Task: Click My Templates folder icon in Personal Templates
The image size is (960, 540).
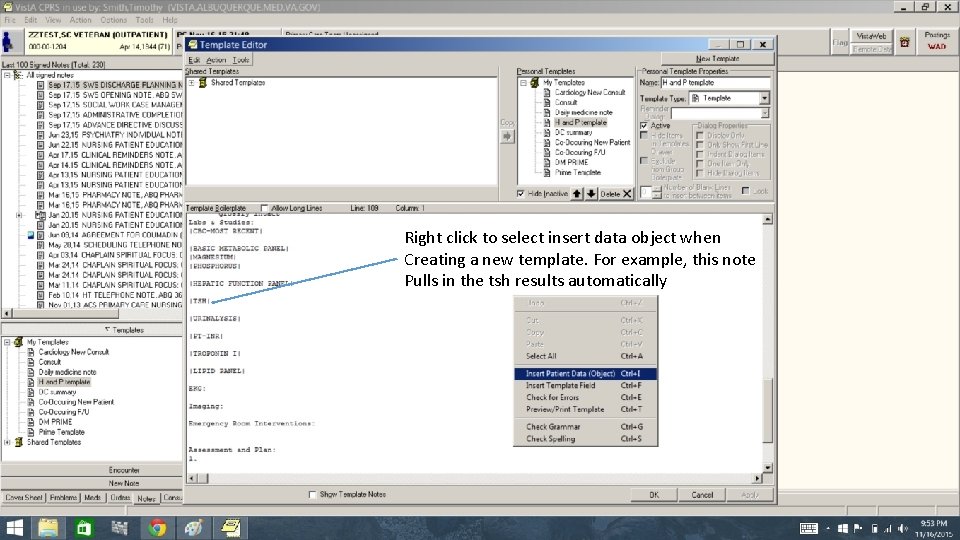Action: [x=534, y=82]
